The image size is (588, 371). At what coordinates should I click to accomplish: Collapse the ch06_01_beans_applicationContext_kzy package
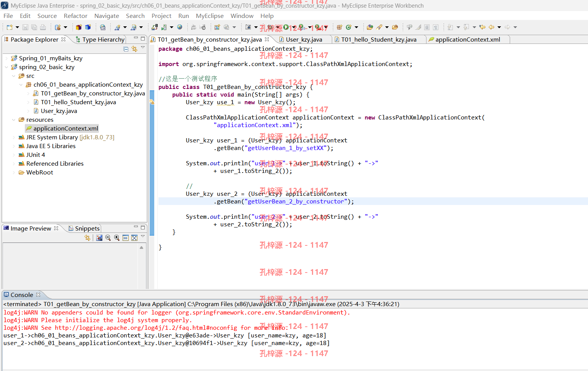pos(21,85)
